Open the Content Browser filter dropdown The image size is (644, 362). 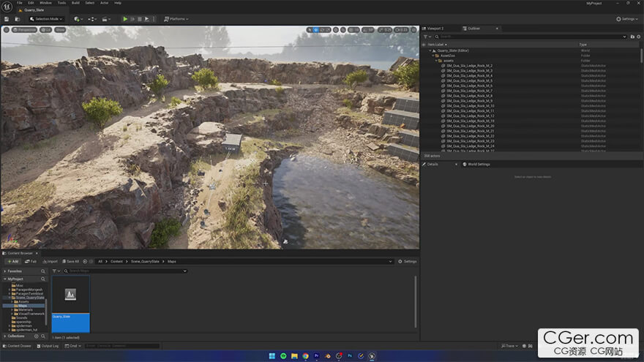pos(56,271)
